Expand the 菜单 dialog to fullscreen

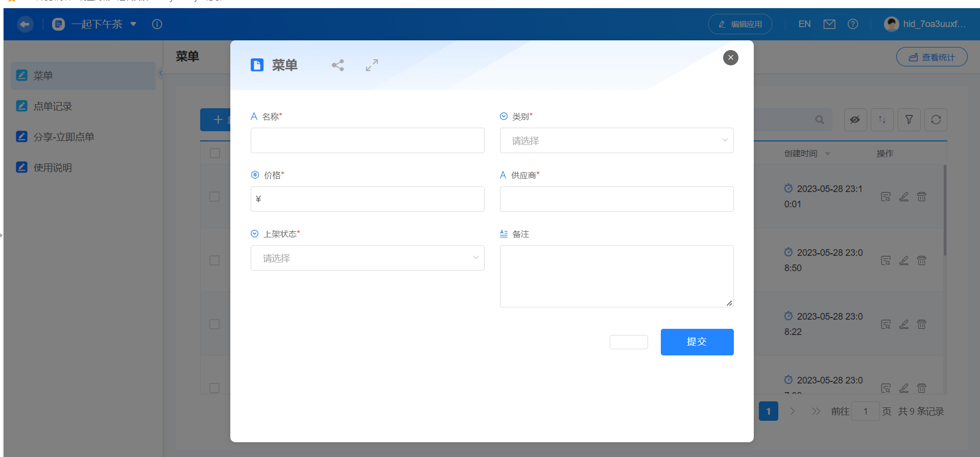click(x=372, y=65)
